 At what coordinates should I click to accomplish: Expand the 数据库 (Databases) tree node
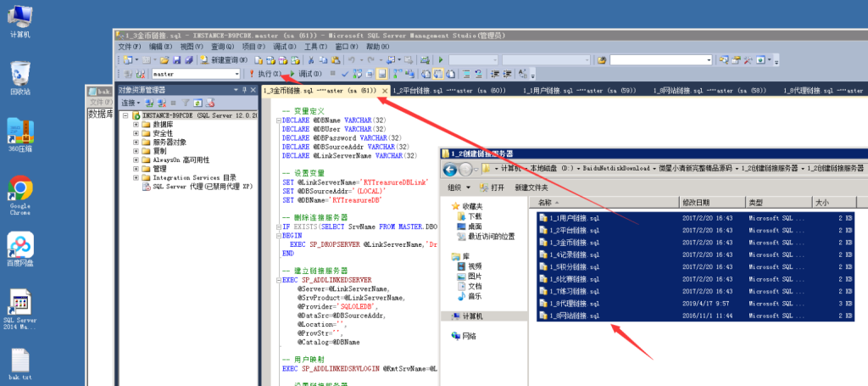[136, 124]
